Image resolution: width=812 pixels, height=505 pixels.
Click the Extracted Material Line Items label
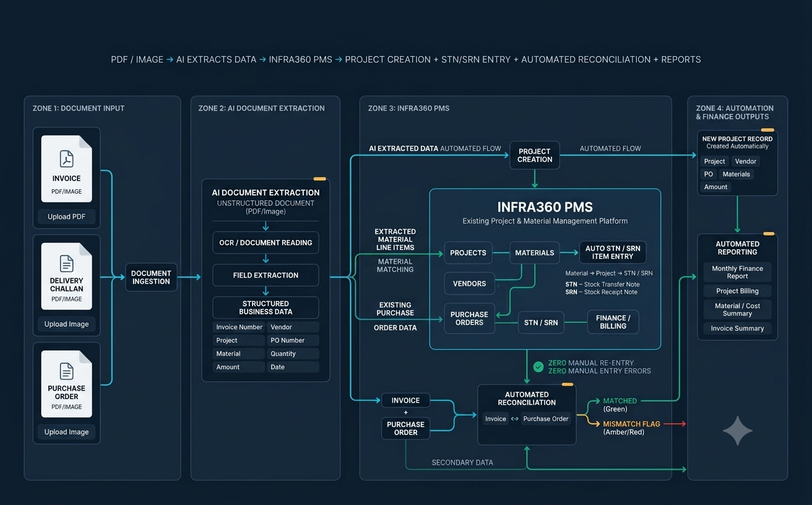395,240
